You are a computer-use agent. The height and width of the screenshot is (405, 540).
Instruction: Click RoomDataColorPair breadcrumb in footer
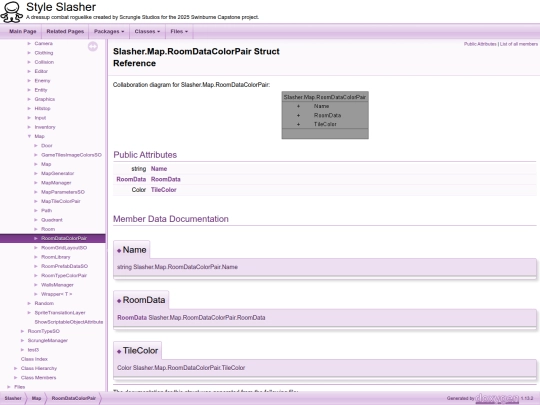(74, 398)
